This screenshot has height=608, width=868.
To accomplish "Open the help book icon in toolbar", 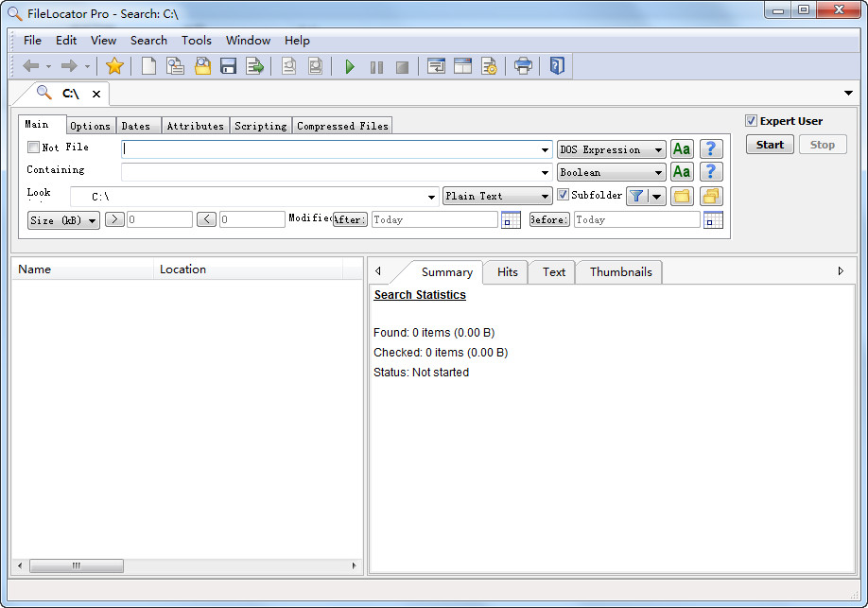I will pos(557,66).
